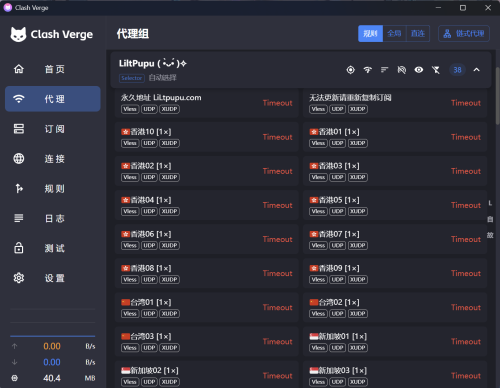Click the crossed-out link icon in header

[x=402, y=70]
